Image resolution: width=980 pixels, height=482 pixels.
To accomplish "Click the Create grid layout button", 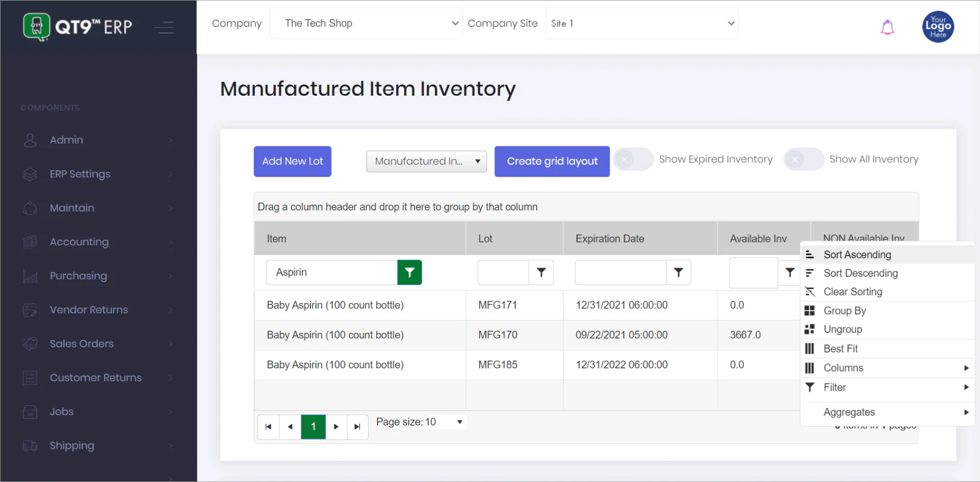I will tap(552, 162).
